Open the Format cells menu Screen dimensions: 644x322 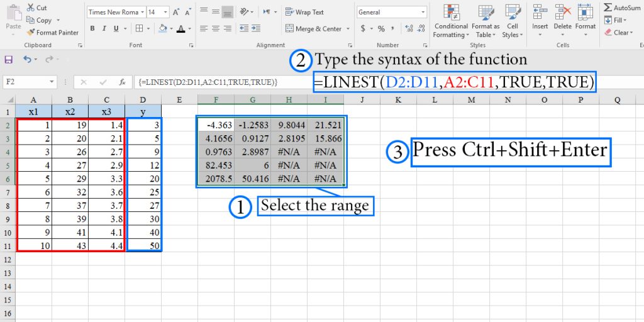pos(586,19)
